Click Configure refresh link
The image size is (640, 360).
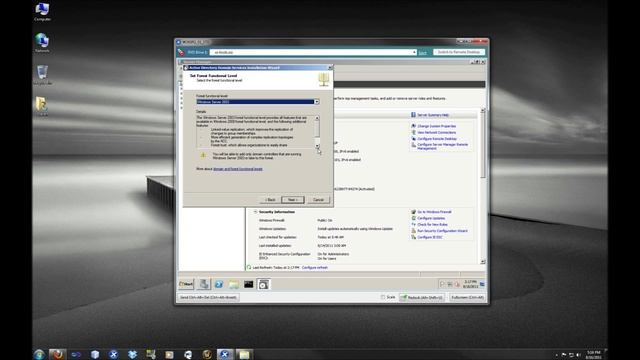315,268
